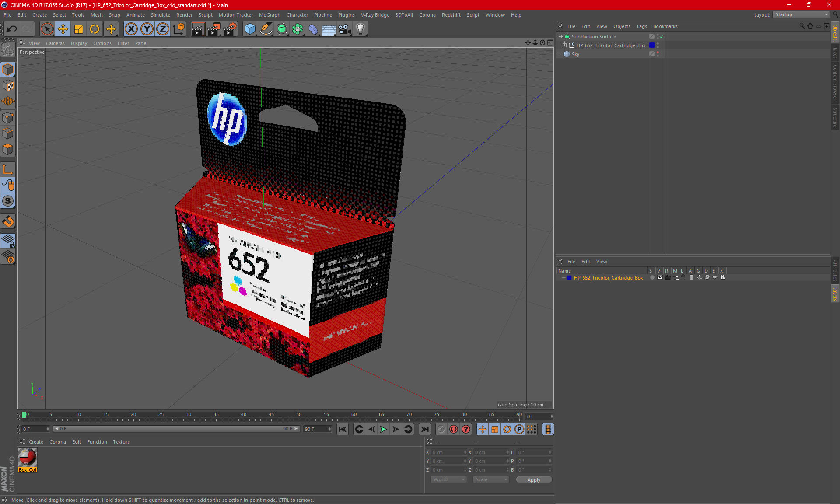Open the Layout Startup dropdown
This screenshot has width=840, height=504.
[801, 14]
